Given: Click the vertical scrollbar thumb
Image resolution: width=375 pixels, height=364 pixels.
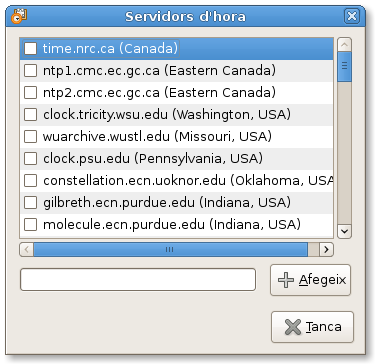Looking at the screenshot, I should click(x=344, y=66).
